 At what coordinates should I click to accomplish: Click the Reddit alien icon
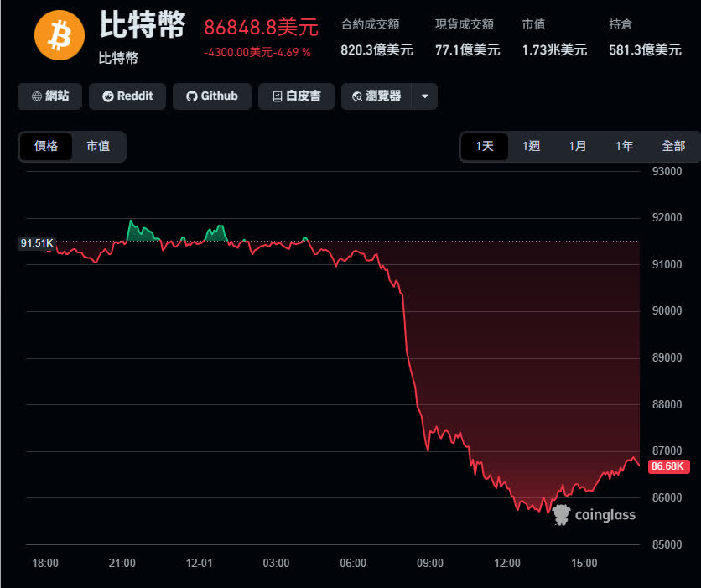click(107, 96)
